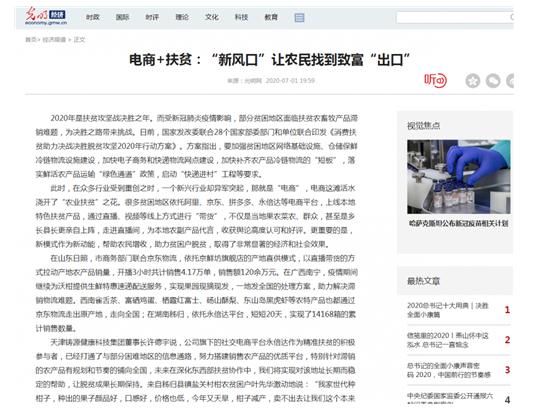Play the article with the red 听 icon
The width and height of the screenshot is (543, 420).
435,80
